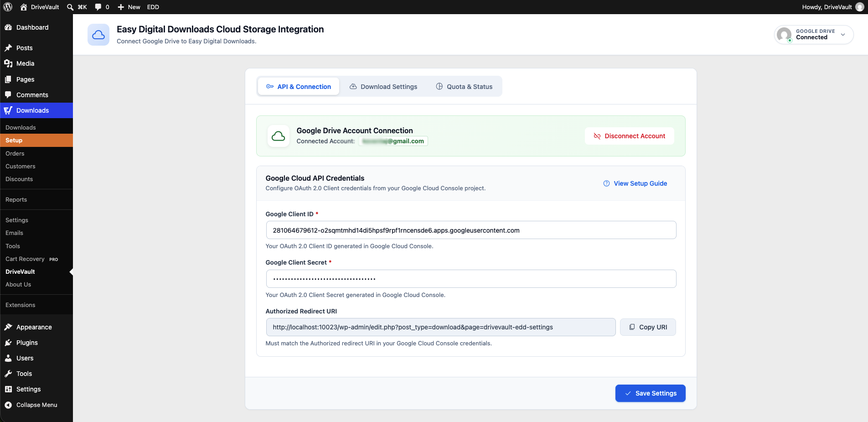Open the EDD menu in admin bar

click(153, 7)
